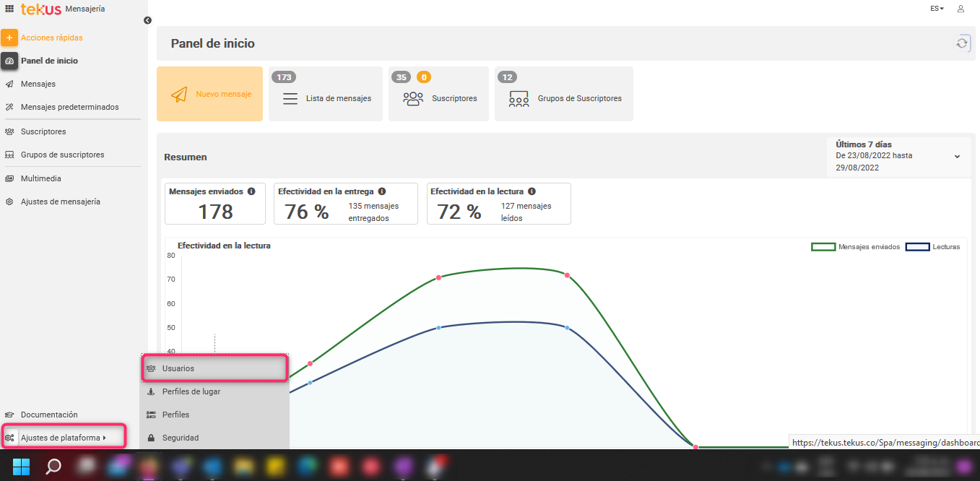This screenshot has width=980, height=481.
Task: Expand Ajustes de plataforma submenu
Action: coord(63,438)
